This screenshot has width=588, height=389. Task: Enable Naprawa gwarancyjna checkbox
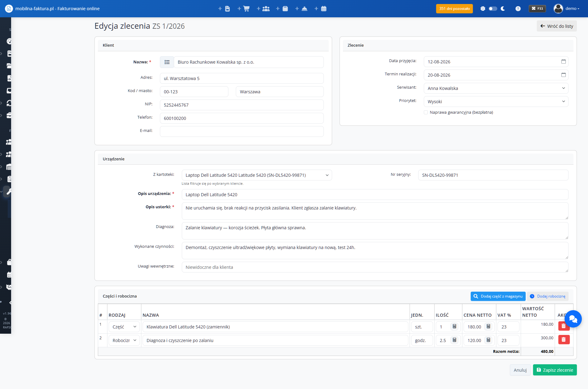tap(426, 112)
